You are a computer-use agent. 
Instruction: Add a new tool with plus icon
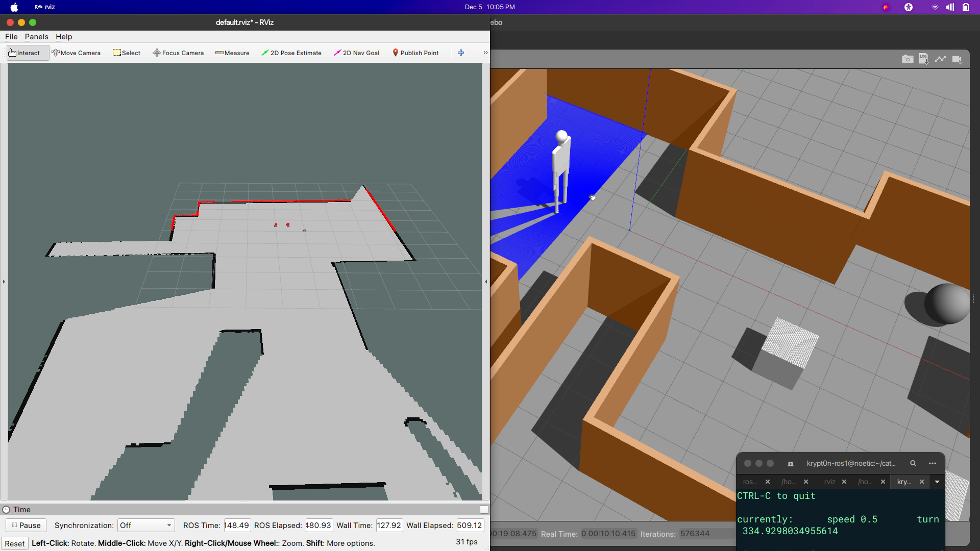[x=461, y=53]
